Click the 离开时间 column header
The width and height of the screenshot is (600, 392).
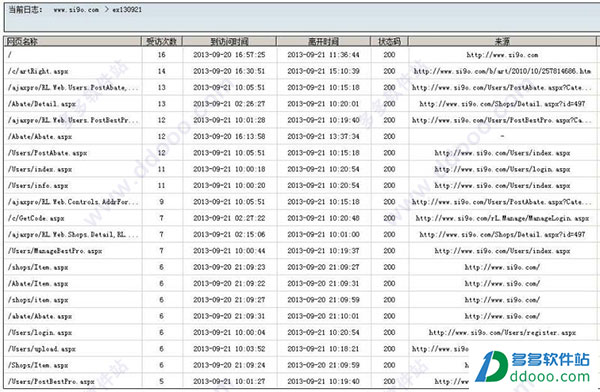(323, 41)
